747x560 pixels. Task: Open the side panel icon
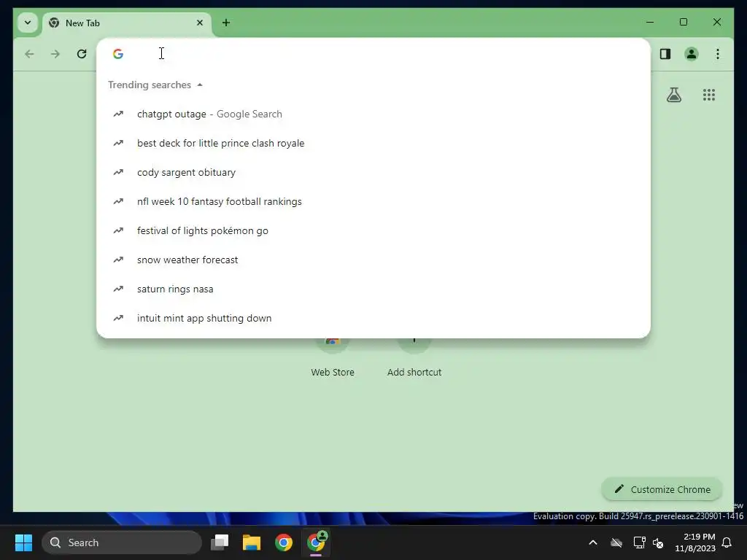click(x=665, y=54)
